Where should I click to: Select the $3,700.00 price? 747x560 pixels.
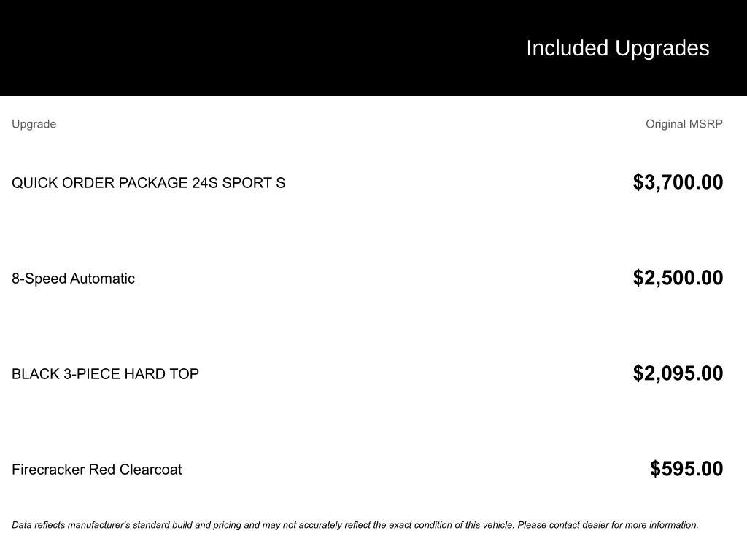click(x=678, y=182)
